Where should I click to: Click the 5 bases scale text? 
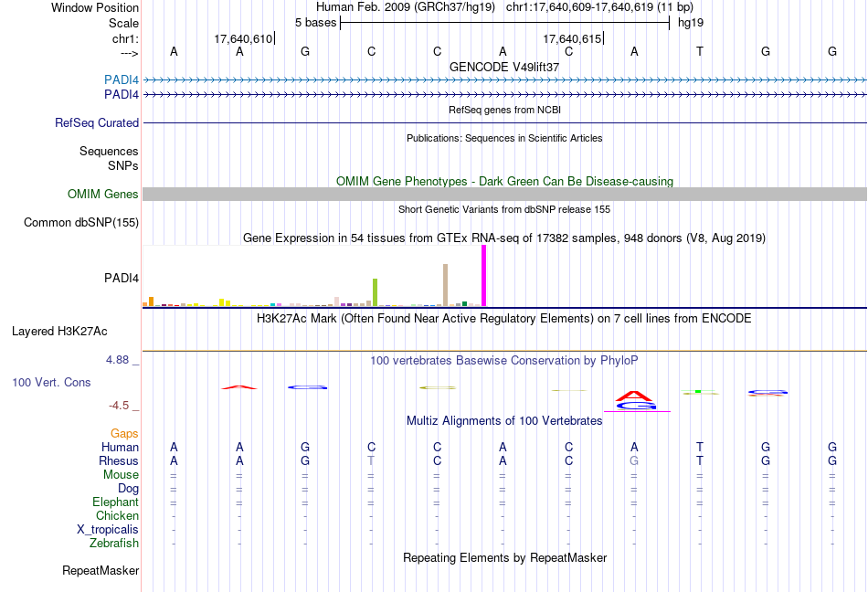pos(315,23)
